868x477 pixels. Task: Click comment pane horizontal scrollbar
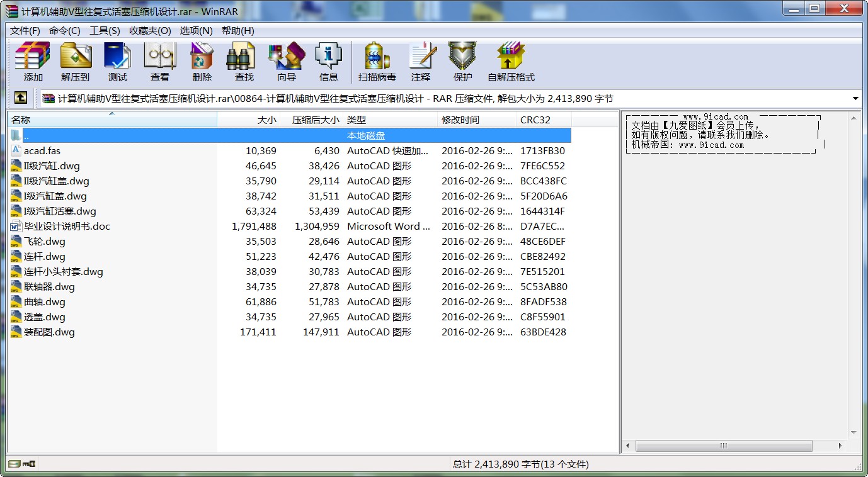(722, 446)
